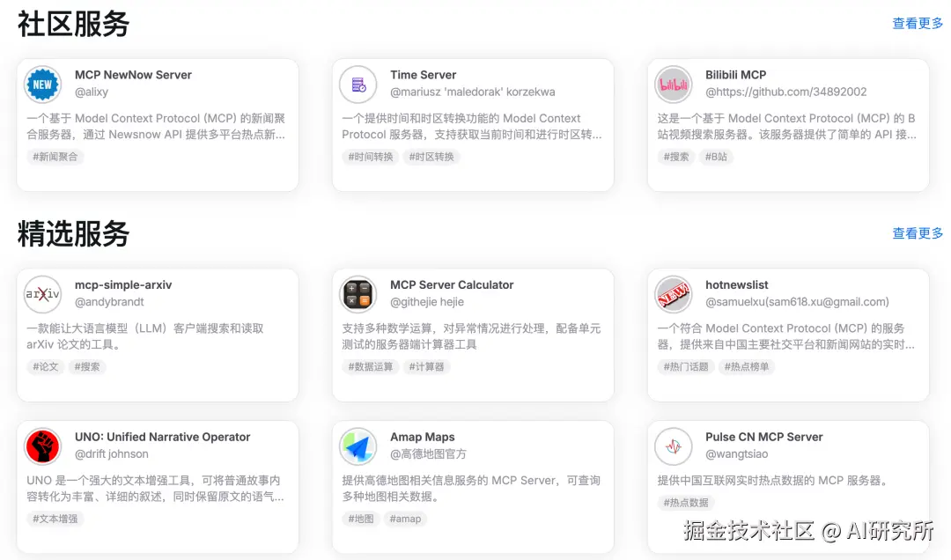Select the #搜索 tag on Bilibili MCP card
The height and width of the screenshot is (560, 951).
(676, 157)
